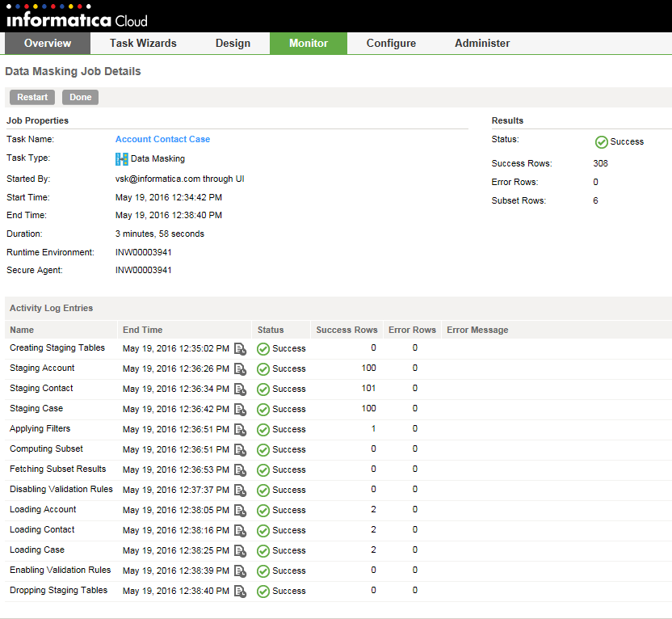Open session log icon for Loading Case
Screen dimensions: 672x619
pyautogui.click(x=240, y=550)
